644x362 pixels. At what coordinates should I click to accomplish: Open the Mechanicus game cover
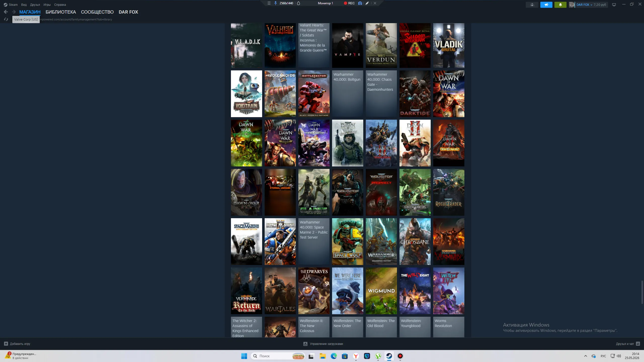pos(415,192)
